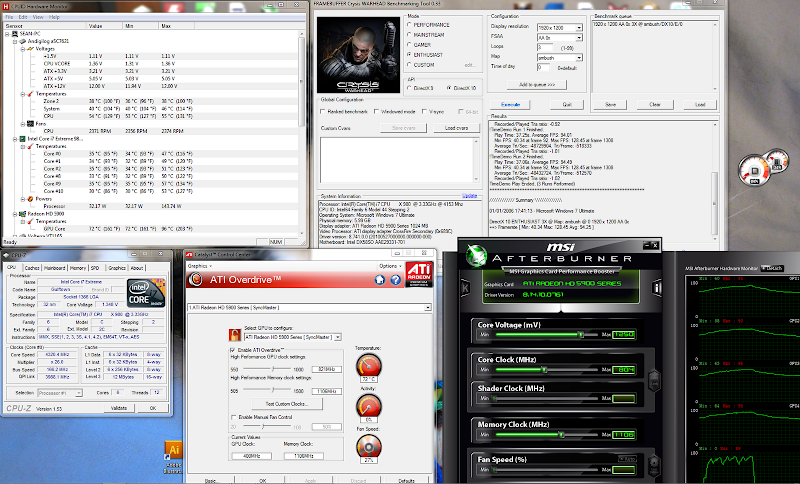Image resolution: width=800 pixels, height=484 pixels.
Task: Click Intel Core i7 logo in CPU-Z
Action: pyautogui.click(x=146, y=293)
